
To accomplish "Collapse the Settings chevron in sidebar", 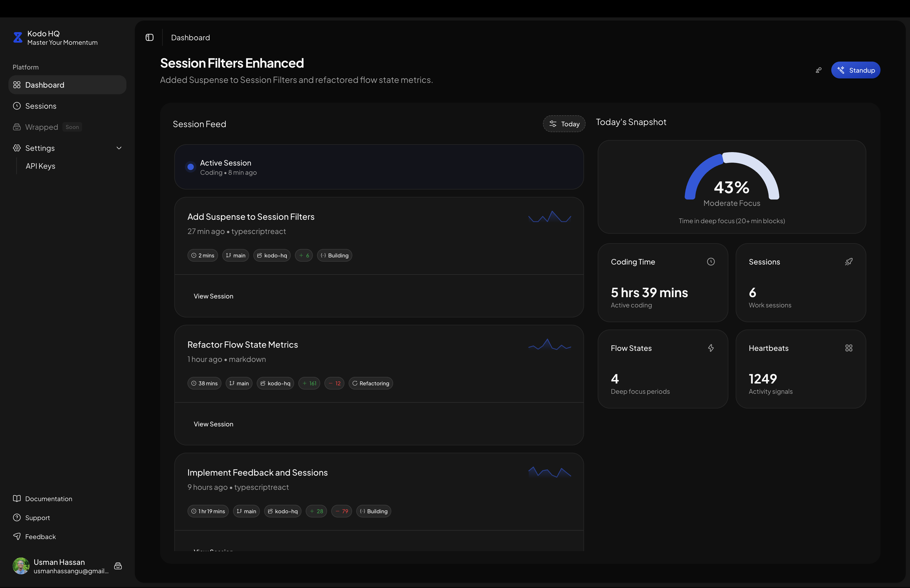I will point(119,148).
